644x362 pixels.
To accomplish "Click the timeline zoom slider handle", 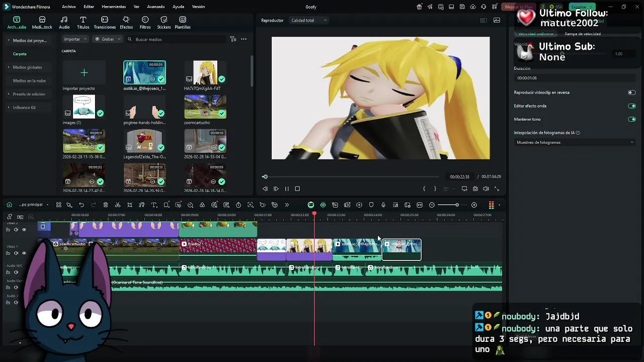I will pos(457,205).
